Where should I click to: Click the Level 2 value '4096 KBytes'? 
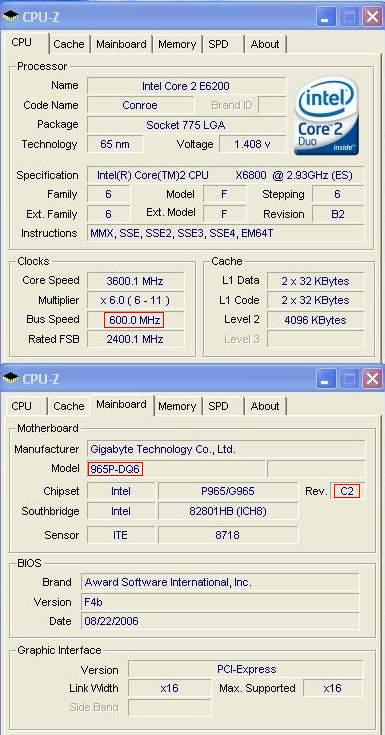tap(315, 320)
